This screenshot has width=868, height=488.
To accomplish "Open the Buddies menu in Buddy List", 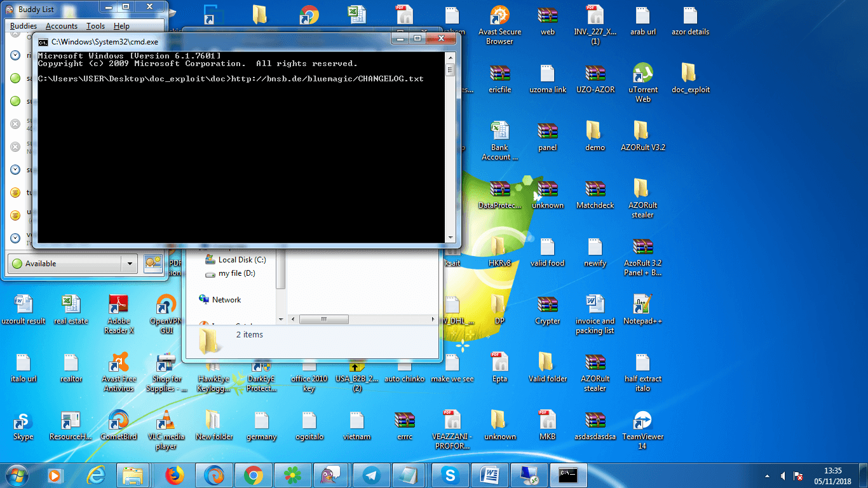I will (x=24, y=26).
